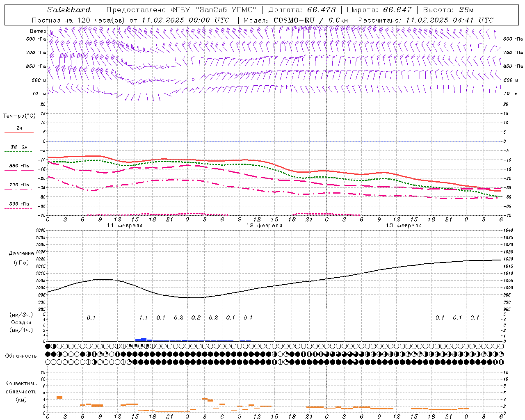Click the Ветер panel label

(x=38, y=31)
